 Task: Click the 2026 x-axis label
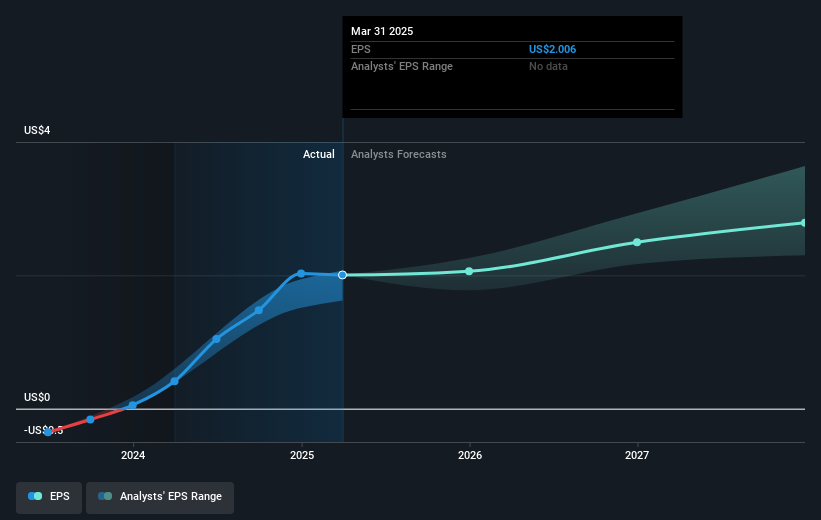point(470,455)
